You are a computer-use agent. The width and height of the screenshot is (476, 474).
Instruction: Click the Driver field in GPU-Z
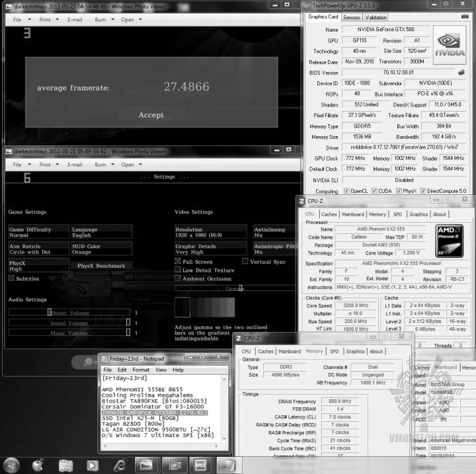click(405, 147)
